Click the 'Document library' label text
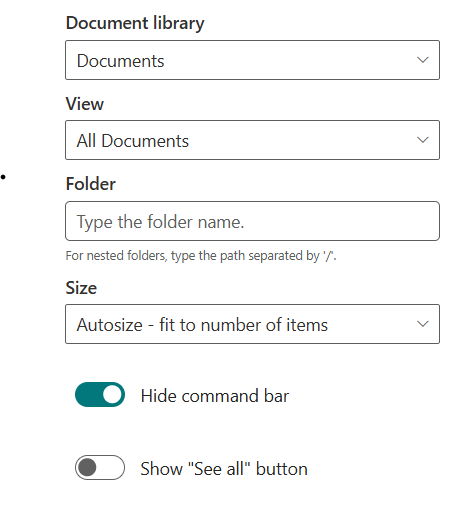The height and width of the screenshot is (510, 453). coord(135,23)
